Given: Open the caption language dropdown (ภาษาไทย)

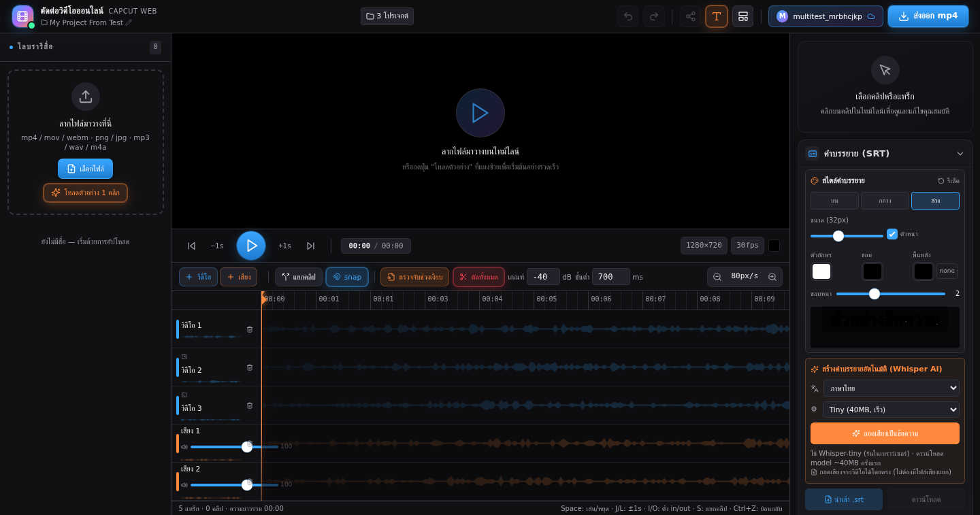Looking at the screenshot, I should point(892,388).
